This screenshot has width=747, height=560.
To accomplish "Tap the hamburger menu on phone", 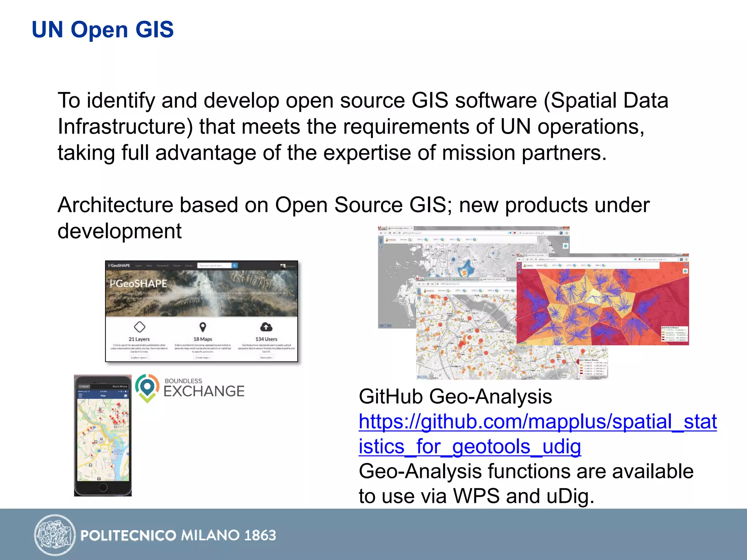I will pyautogui.click(x=81, y=395).
